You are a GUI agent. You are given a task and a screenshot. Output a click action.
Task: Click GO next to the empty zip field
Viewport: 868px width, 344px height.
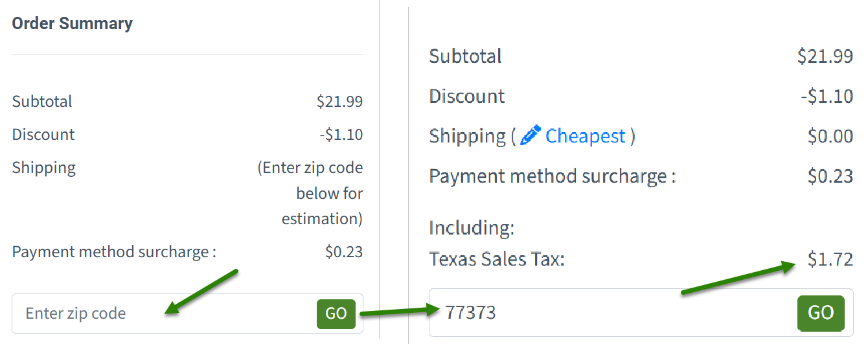click(x=336, y=314)
